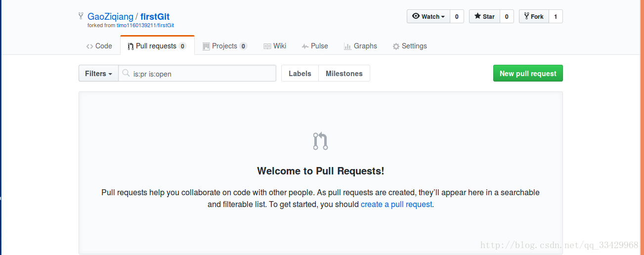Click the New pull request button

(528, 73)
